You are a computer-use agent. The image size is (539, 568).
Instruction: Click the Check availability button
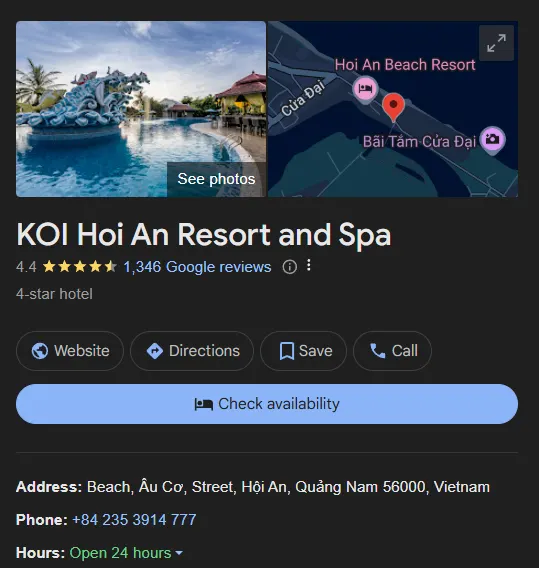267,404
